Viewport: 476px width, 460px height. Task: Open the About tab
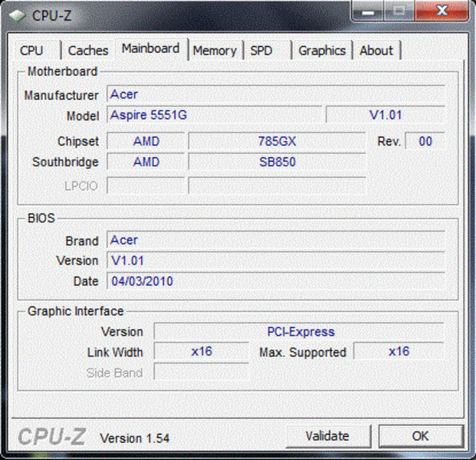[x=376, y=51]
